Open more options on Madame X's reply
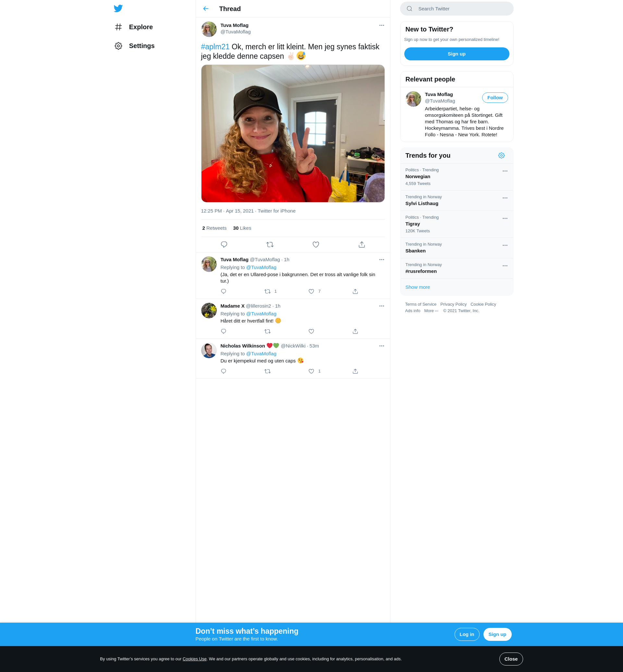623x672 pixels. 382,306
